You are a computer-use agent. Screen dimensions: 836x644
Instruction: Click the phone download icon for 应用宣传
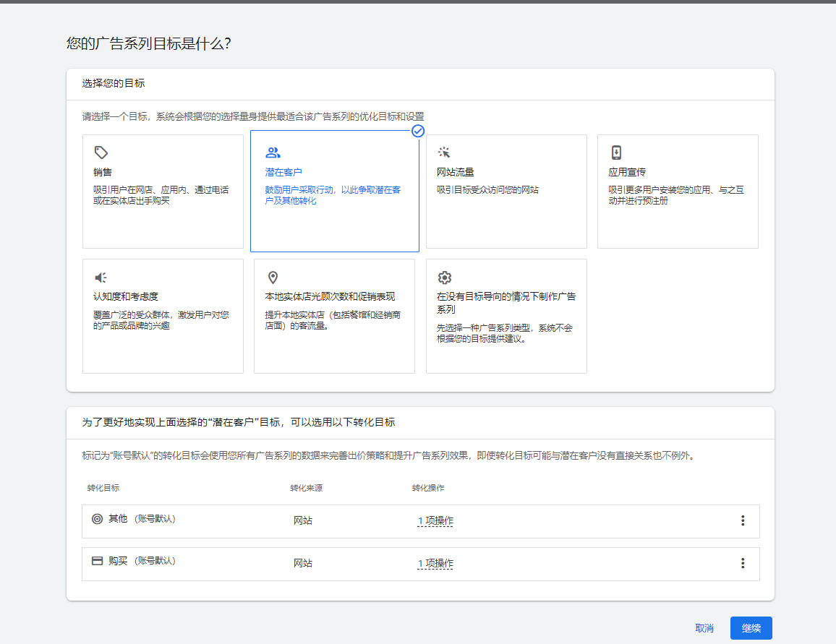point(616,153)
